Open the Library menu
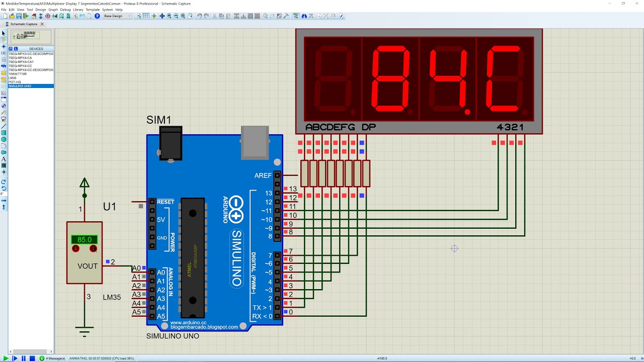 (x=78, y=10)
